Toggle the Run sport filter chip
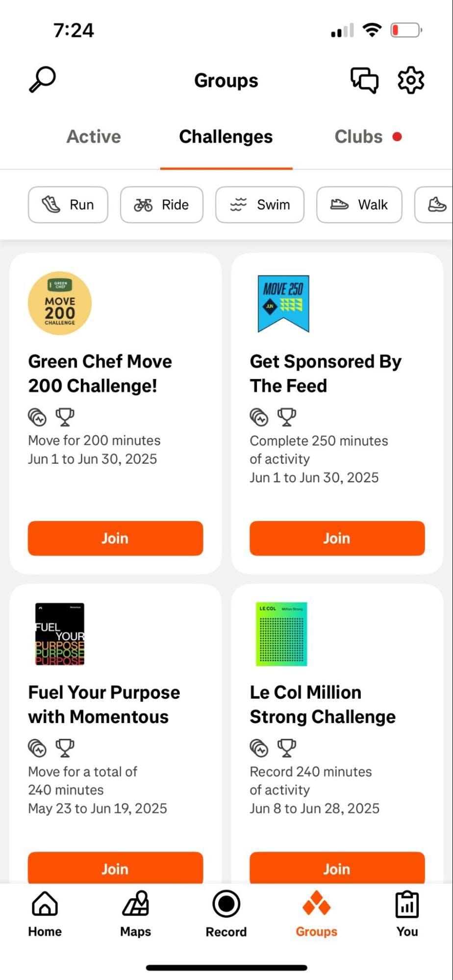 click(x=68, y=205)
